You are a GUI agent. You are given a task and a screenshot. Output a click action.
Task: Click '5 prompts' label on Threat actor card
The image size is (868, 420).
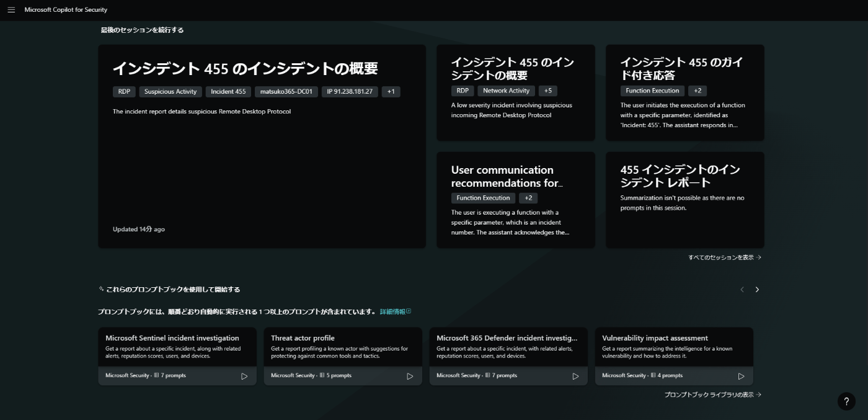(x=339, y=376)
